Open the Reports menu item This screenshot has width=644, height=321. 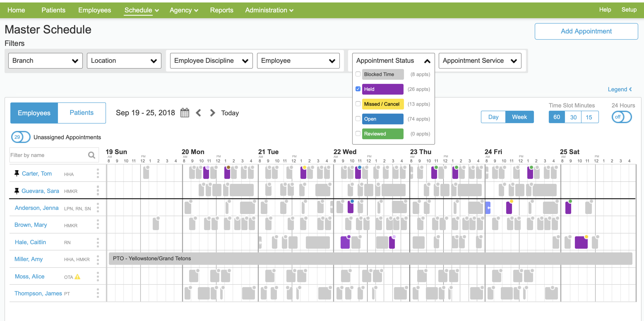pos(222,10)
